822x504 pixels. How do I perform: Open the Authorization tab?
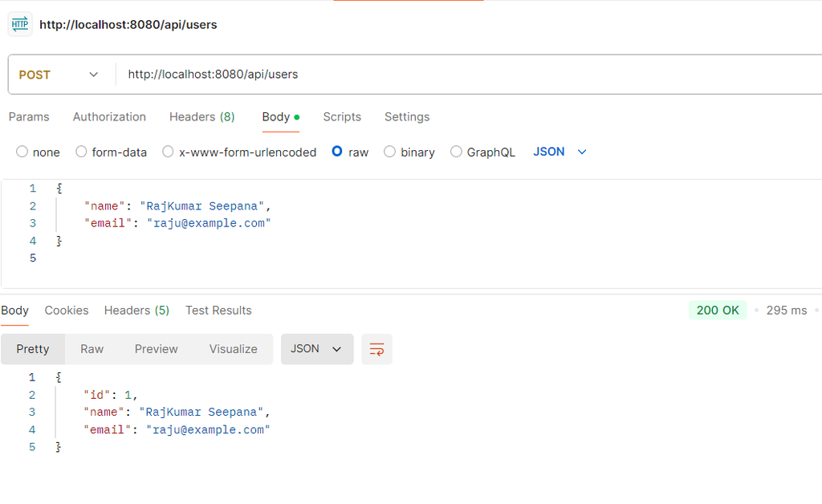109,117
